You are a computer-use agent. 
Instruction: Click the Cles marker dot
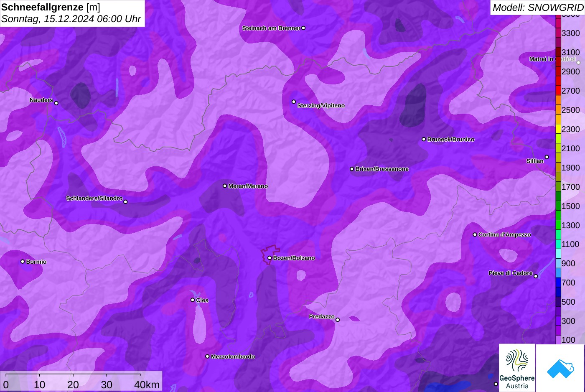click(x=193, y=300)
